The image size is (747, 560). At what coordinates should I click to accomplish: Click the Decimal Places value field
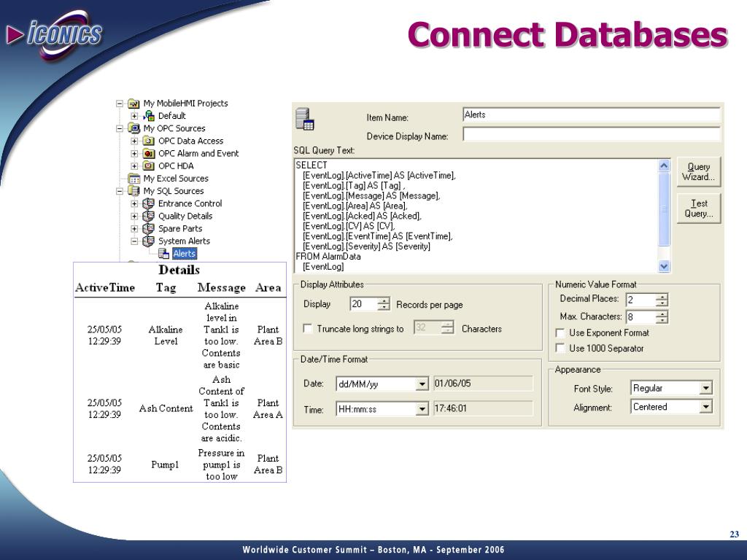coord(640,300)
